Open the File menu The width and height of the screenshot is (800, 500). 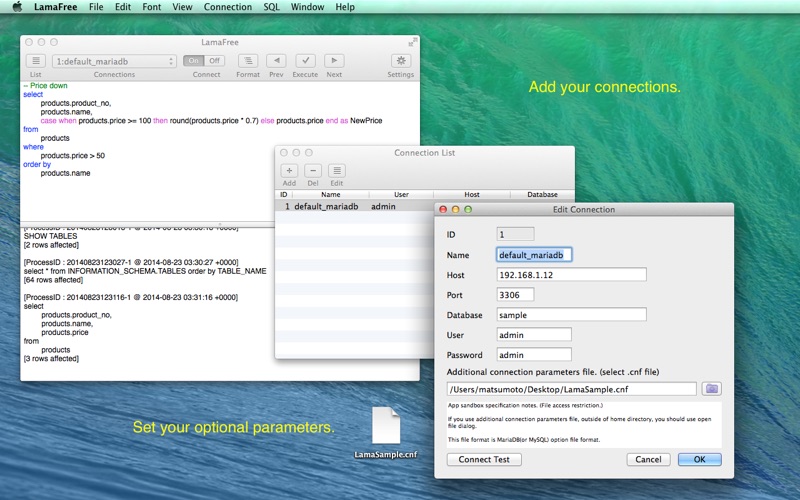pyautogui.click(x=96, y=7)
